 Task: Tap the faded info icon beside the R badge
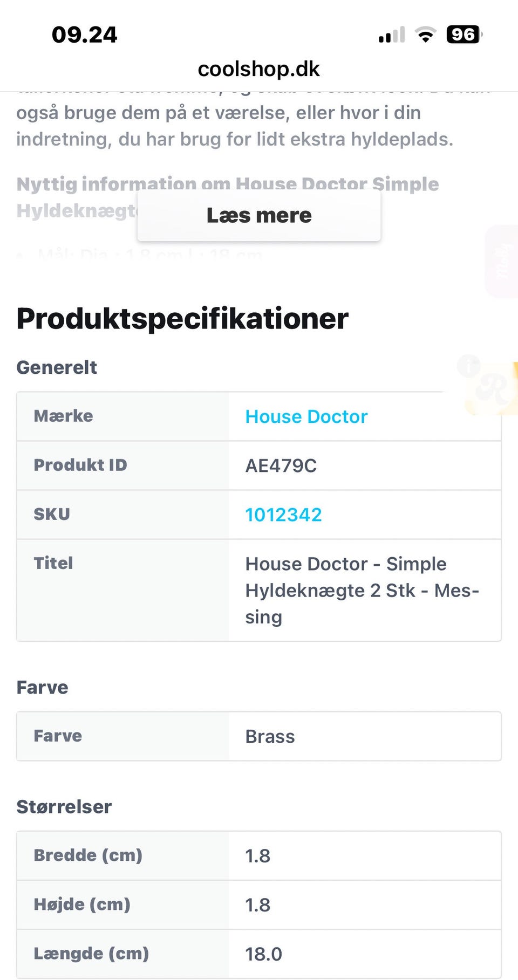click(x=469, y=366)
